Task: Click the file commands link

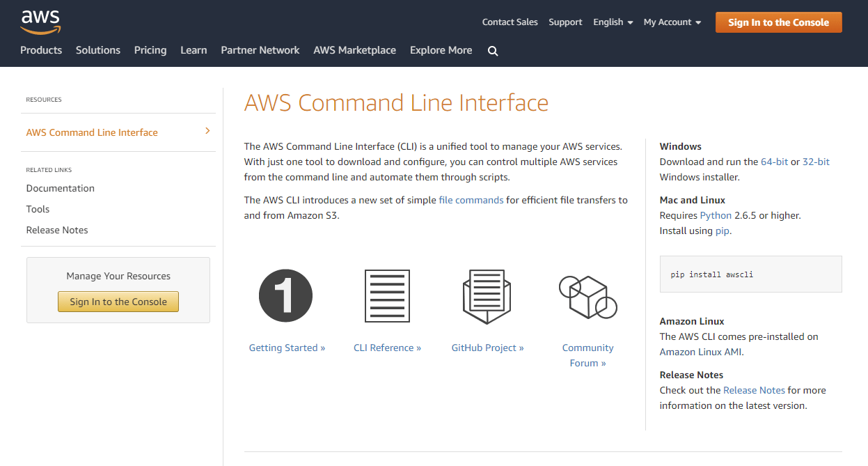Action: click(471, 199)
